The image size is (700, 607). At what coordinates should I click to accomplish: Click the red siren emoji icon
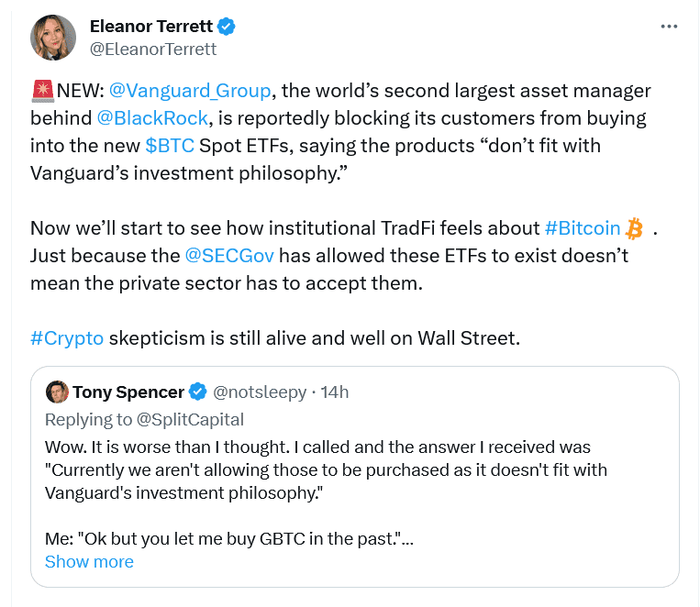(x=42, y=91)
